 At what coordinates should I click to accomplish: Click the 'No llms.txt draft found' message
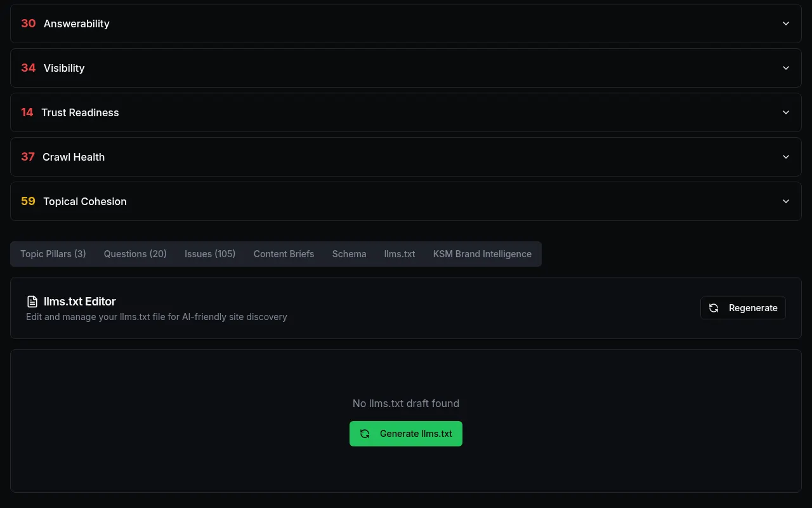point(406,403)
